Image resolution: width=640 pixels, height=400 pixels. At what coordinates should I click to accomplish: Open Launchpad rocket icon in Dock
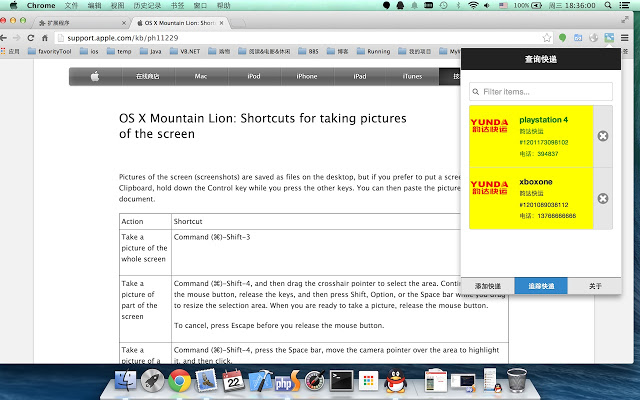152,380
